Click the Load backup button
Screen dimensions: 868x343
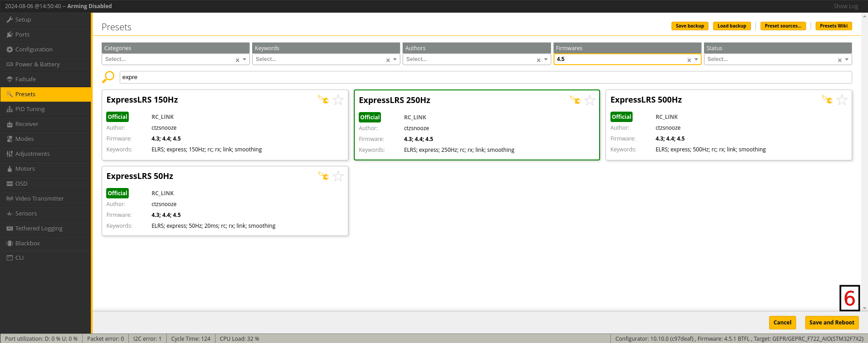click(732, 26)
